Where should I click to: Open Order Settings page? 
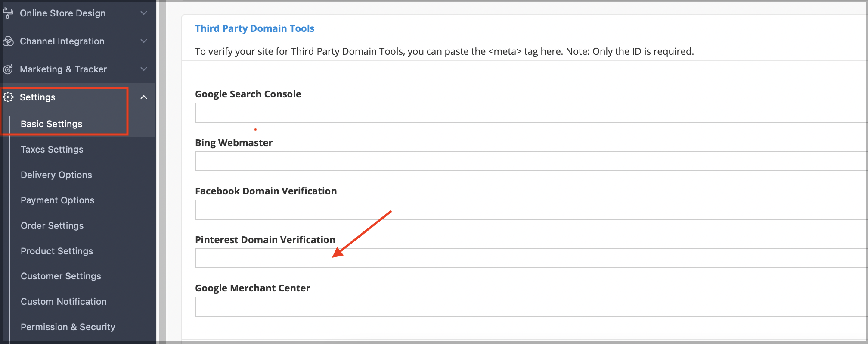(x=52, y=225)
